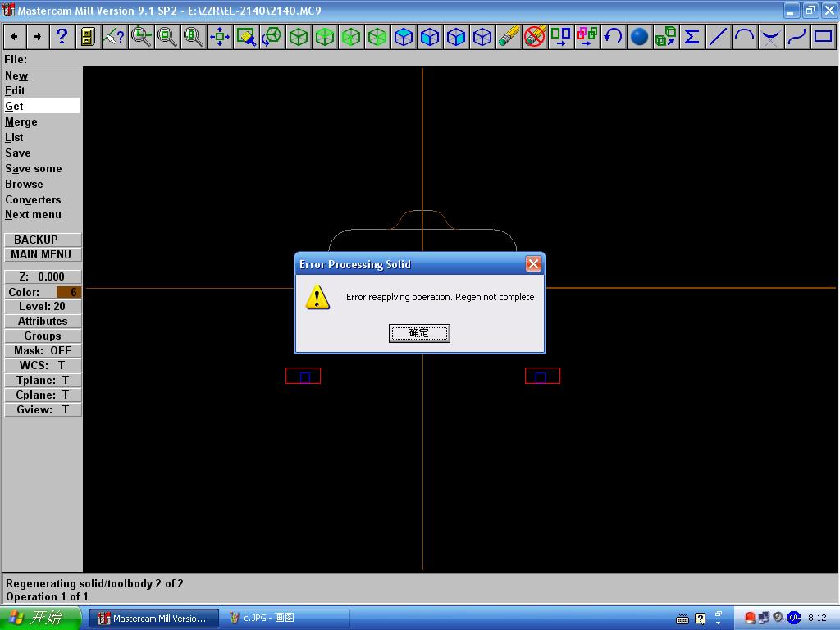The height and width of the screenshot is (630, 840).
Task: Click the BACKUP button
Action: coord(43,240)
